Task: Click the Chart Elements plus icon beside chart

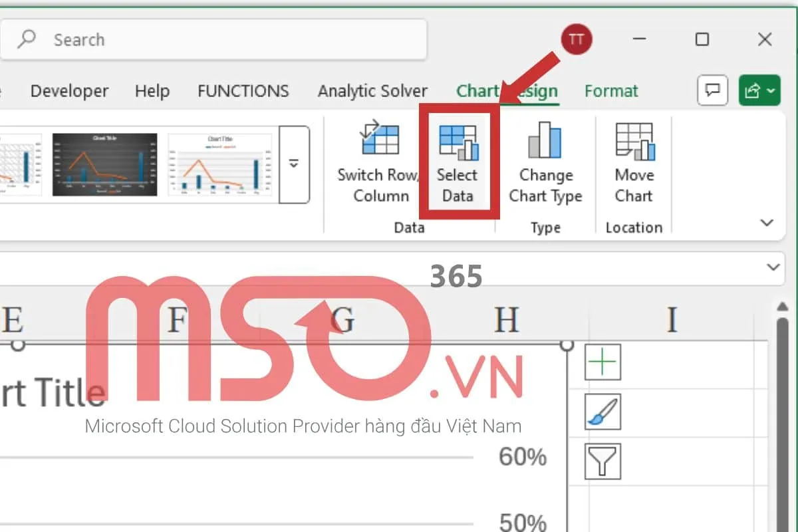Action: pos(602,362)
